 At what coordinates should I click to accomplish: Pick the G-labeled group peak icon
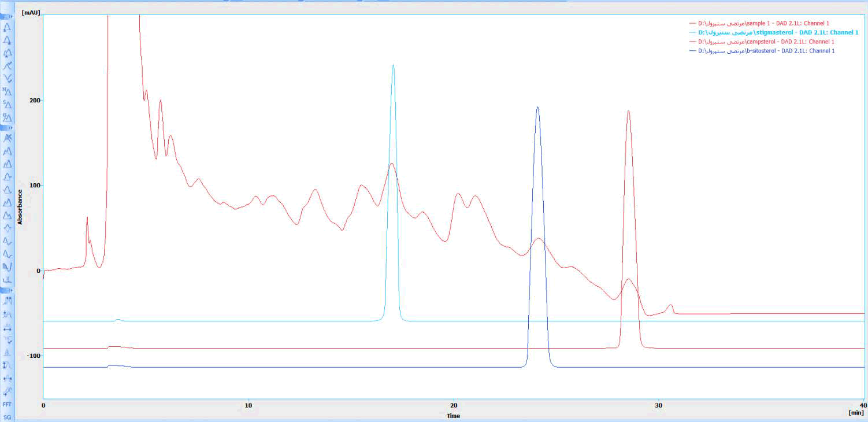pos(7,117)
